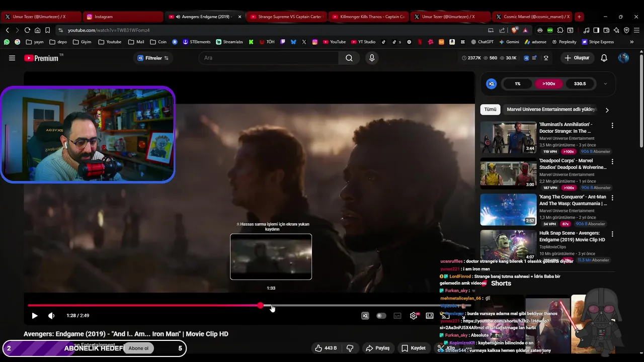Switch to Killmonger Kills Thanos tab
644x362 pixels.
pos(368,17)
